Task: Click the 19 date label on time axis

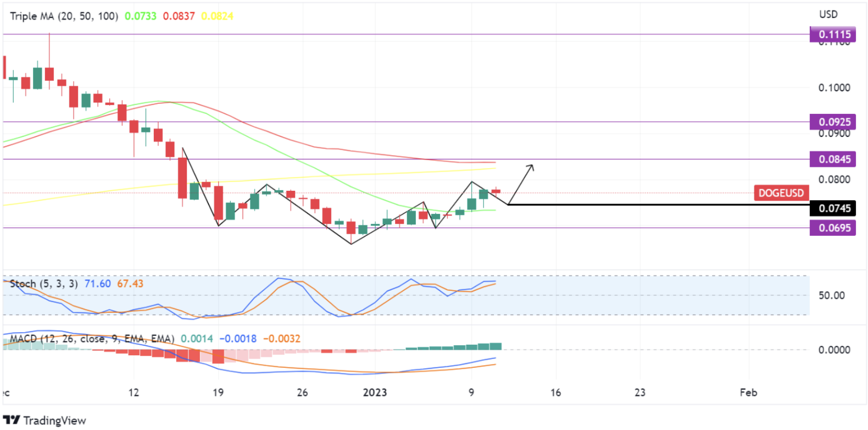Action: (218, 393)
